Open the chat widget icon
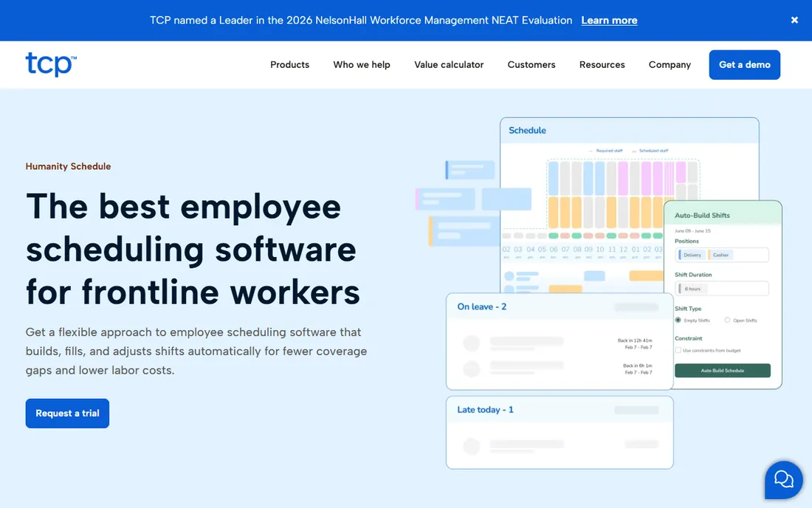This screenshot has height=508, width=812. 783,480
